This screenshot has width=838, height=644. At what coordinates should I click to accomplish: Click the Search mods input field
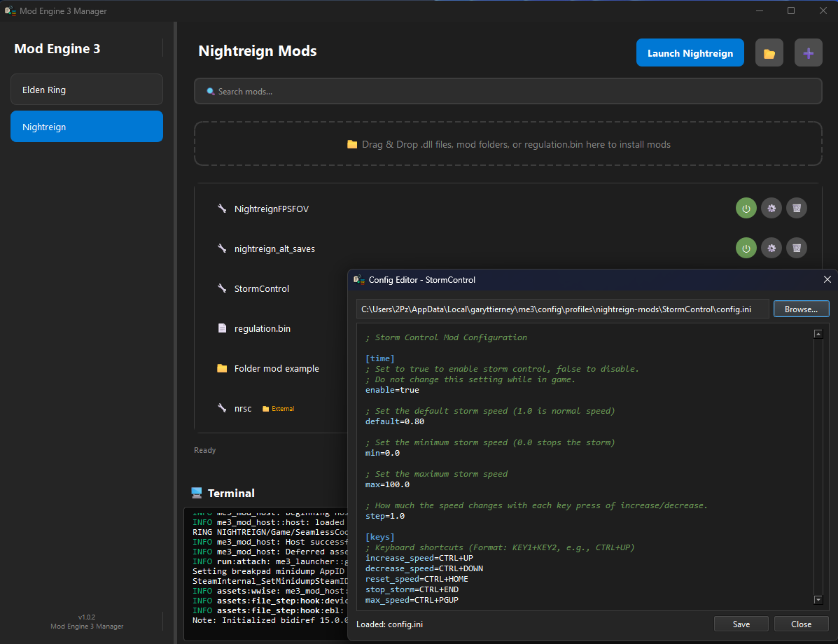tap(508, 91)
